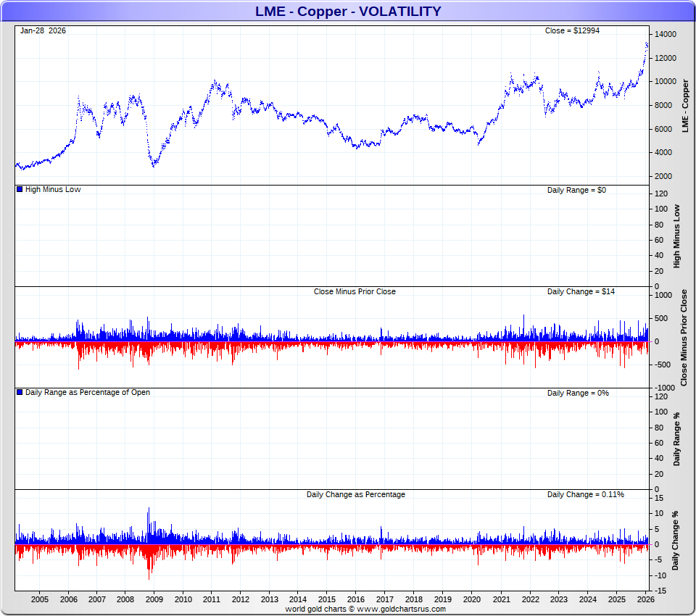Screen dimensions: 696x616
Task: Click the Daily Change as Percentage panel heading
Action: point(355,494)
